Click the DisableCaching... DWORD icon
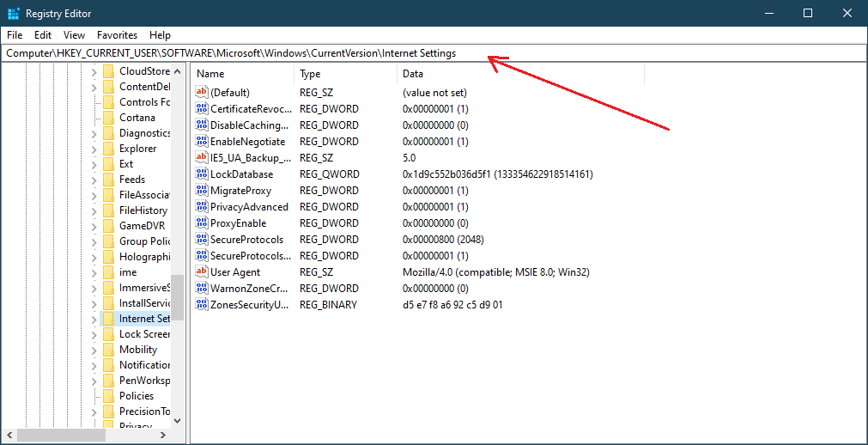This screenshot has height=445, width=868. [202, 125]
